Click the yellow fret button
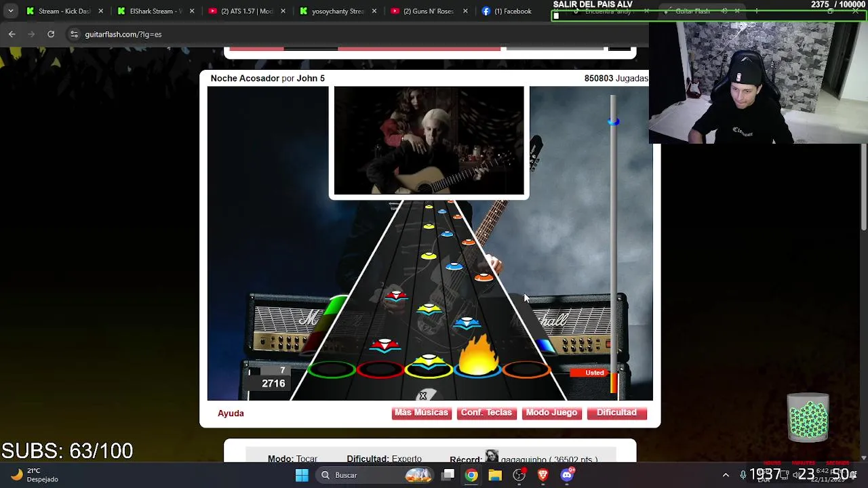The height and width of the screenshot is (488, 868). pos(429,368)
